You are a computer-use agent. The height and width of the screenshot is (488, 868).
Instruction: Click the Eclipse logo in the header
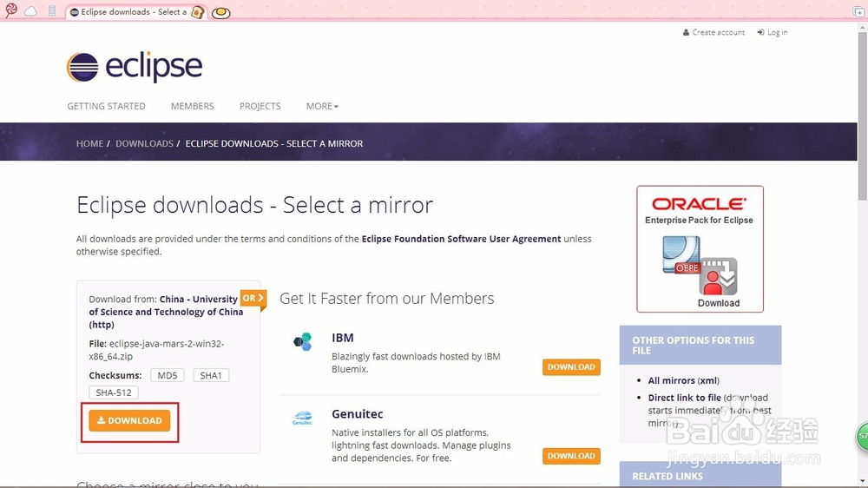tap(135, 68)
